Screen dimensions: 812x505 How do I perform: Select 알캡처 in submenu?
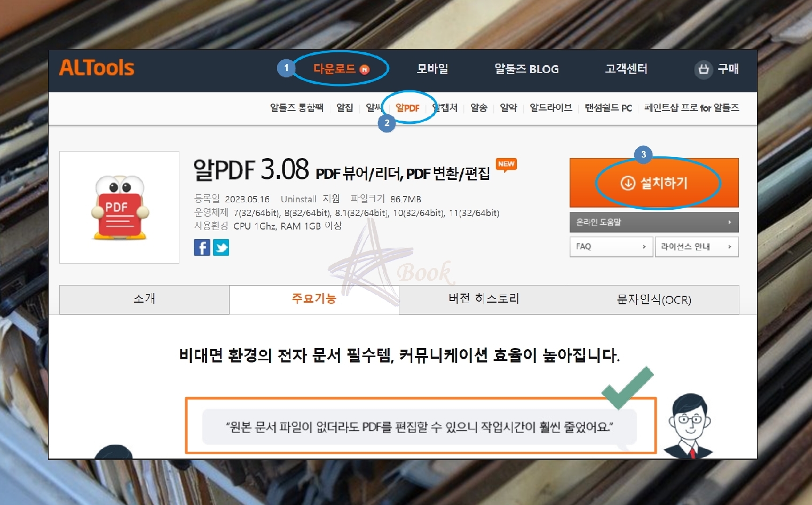(x=445, y=108)
